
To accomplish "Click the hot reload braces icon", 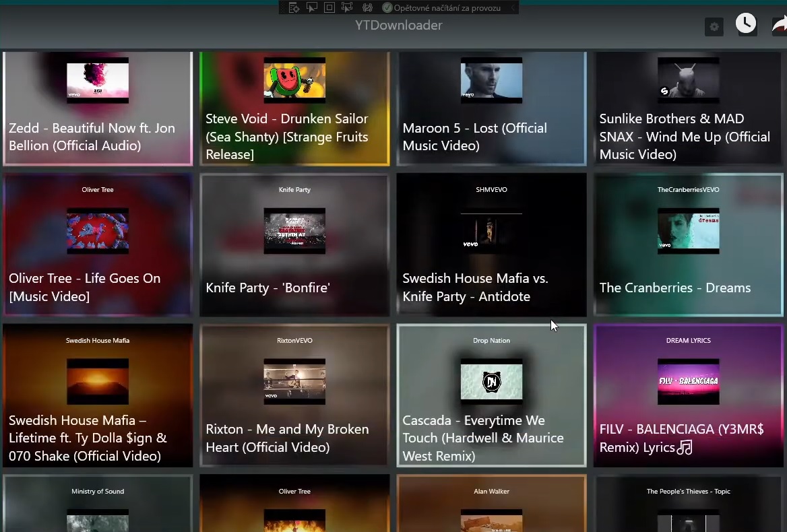I will [x=367, y=8].
